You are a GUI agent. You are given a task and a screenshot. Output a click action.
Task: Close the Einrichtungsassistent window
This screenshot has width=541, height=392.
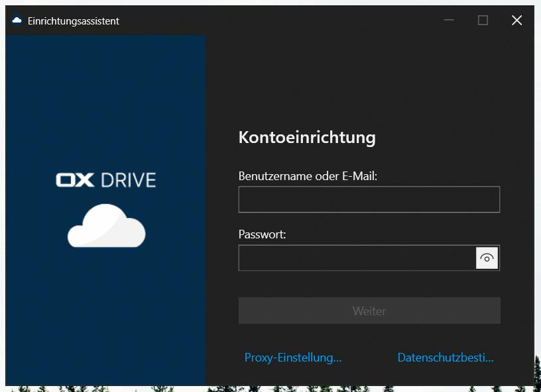point(516,21)
